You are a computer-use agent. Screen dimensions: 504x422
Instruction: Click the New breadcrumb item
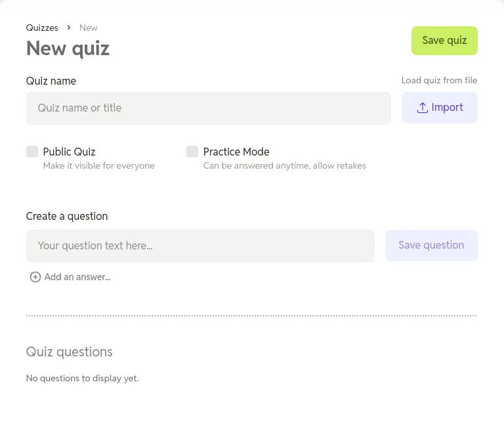point(89,28)
